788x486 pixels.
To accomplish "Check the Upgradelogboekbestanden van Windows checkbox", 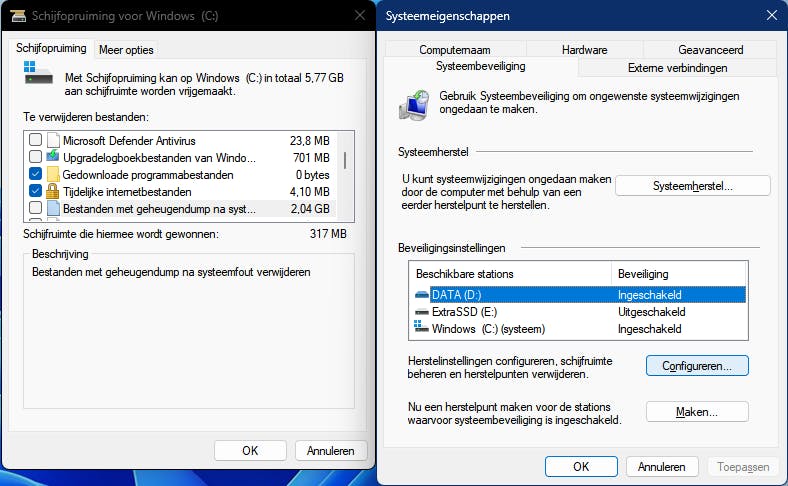I will click(x=35, y=156).
